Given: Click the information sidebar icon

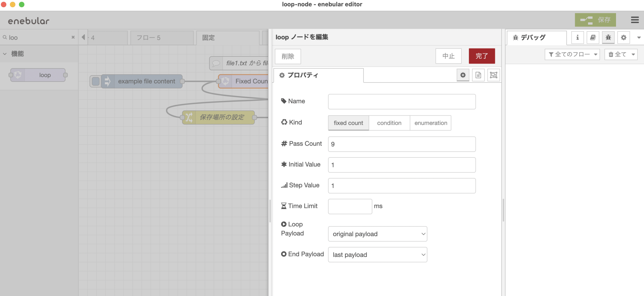Looking at the screenshot, I should (x=577, y=37).
